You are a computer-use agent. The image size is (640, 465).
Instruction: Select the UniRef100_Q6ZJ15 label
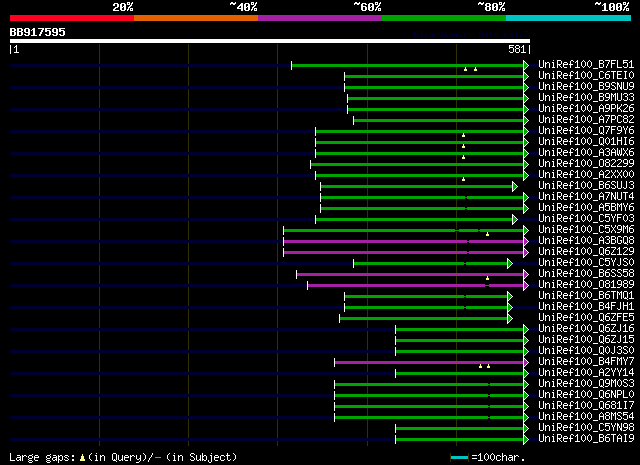[586, 339]
